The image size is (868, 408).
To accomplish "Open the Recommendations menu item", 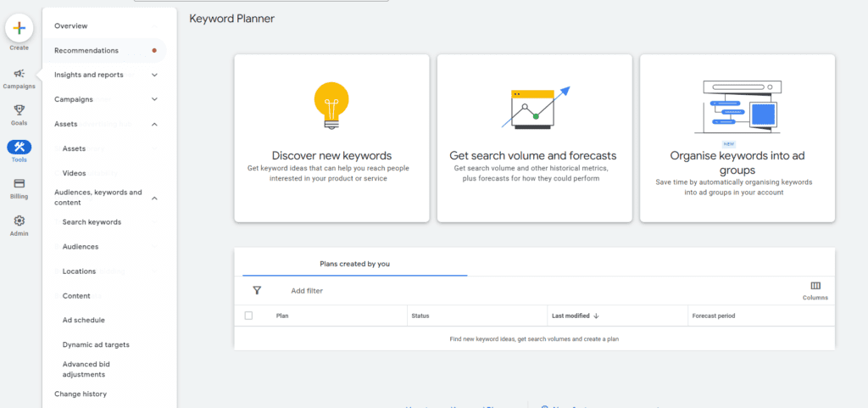I will (86, 50).
